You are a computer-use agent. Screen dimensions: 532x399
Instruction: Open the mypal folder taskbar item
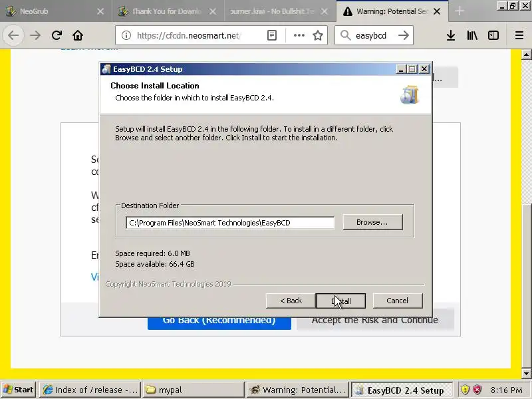coord(194,390)
